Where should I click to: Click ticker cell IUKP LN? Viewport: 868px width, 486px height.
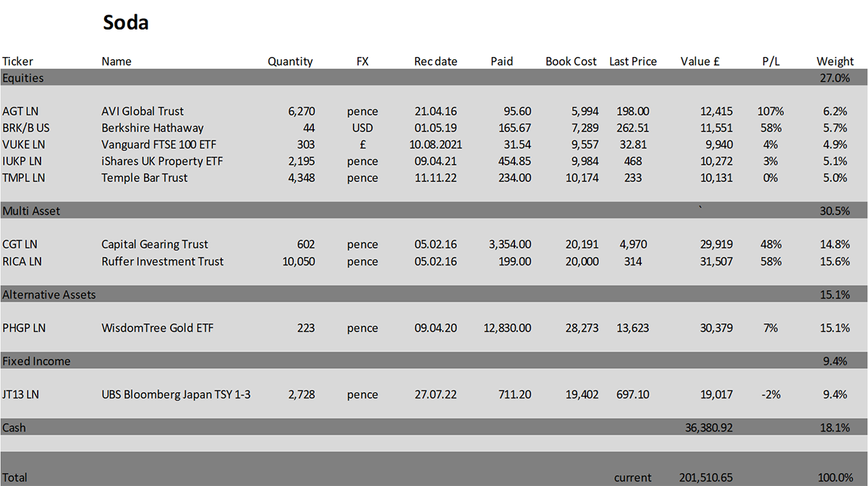[22, 161]
